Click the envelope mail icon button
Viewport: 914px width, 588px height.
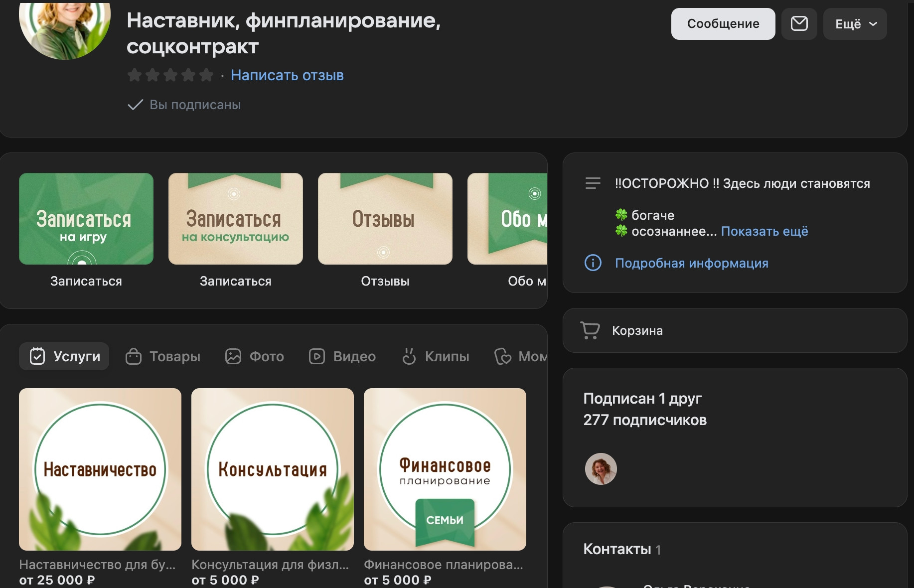point(799,23)
